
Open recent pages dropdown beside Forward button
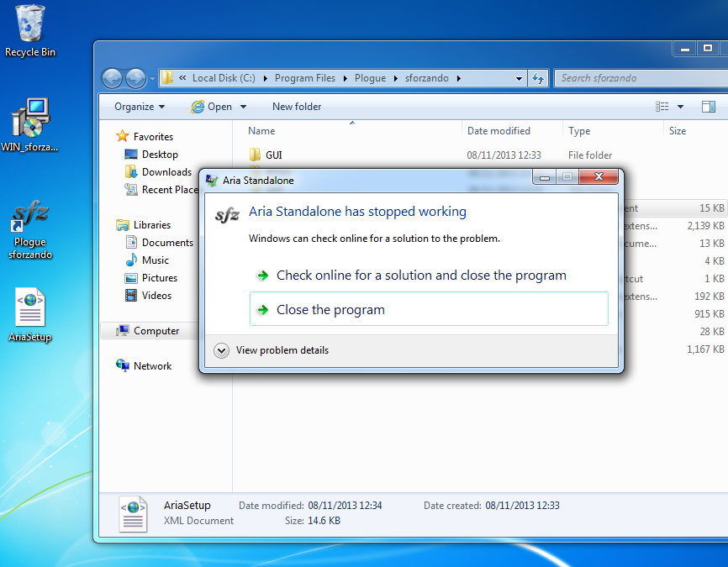[152, 79]
